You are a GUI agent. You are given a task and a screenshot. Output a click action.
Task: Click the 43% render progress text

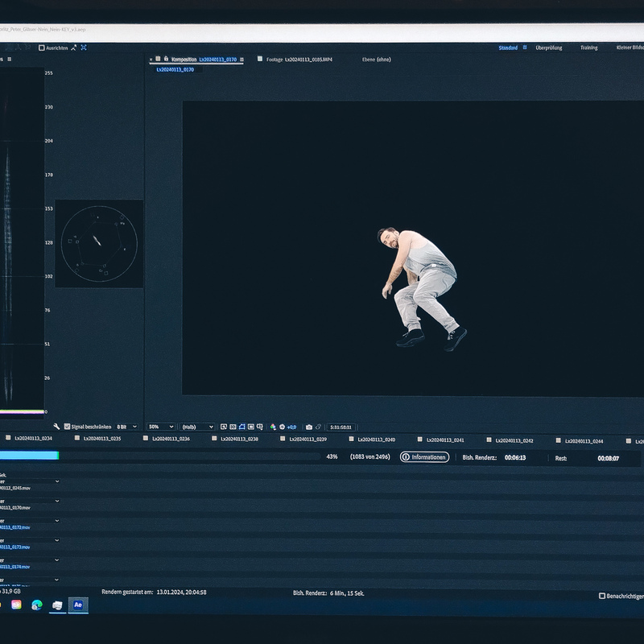click(x=332, y=456)
